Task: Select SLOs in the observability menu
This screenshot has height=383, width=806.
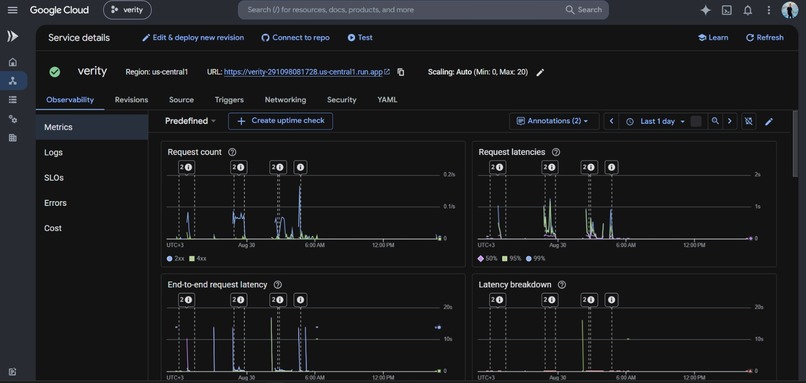Action: (92, 177)
